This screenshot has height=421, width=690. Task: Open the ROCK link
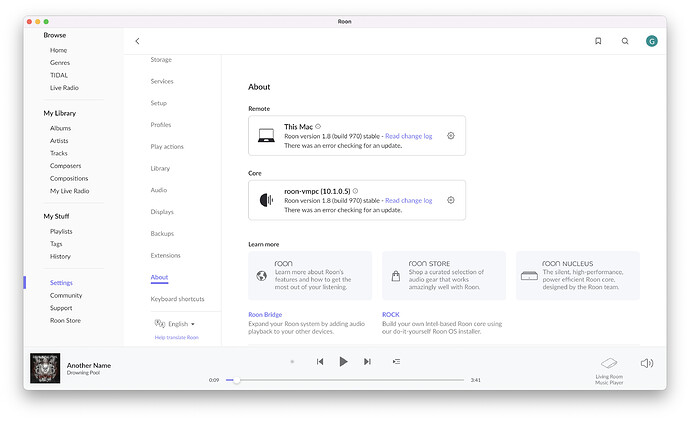(391, 315)
